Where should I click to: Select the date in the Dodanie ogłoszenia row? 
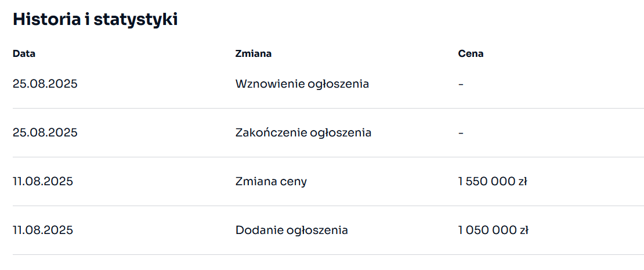(42, 230)
